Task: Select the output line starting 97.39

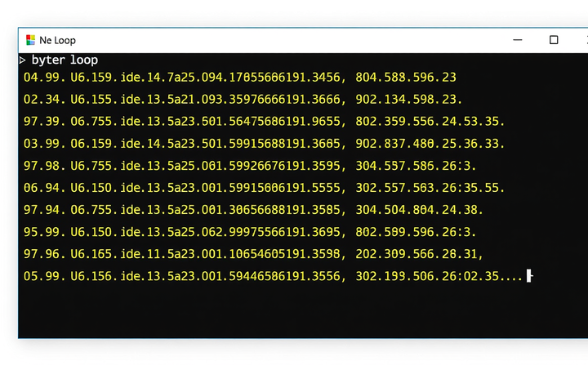Action: coord(264,122)
